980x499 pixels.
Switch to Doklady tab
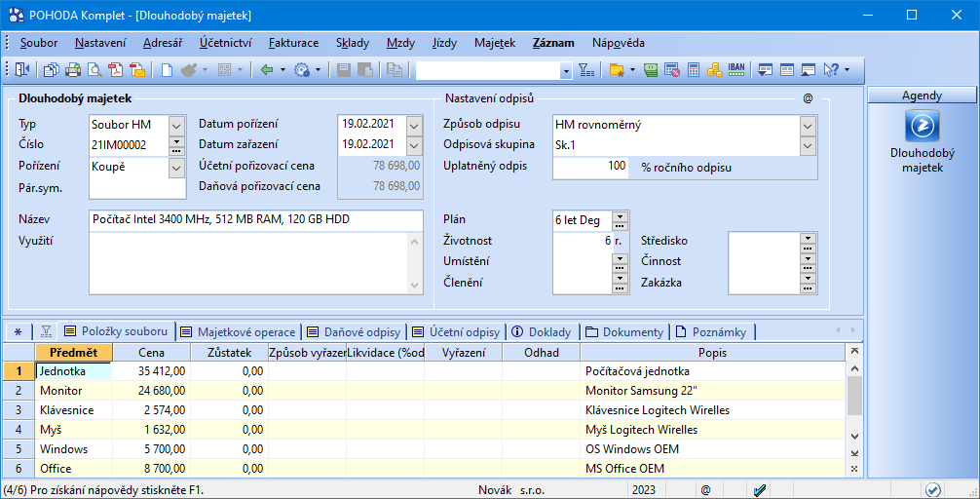click(x=542, y=332)
